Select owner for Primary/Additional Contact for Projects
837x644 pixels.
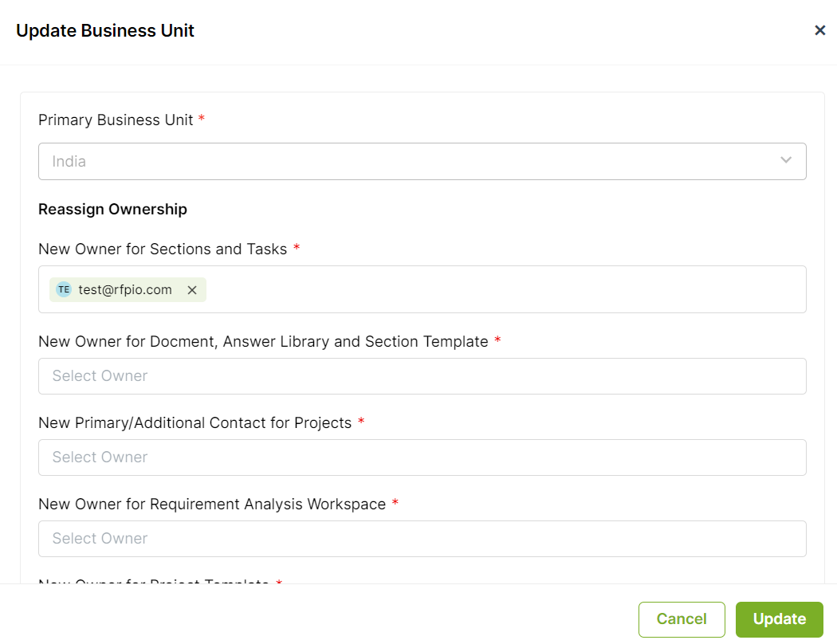click(422, 457)
